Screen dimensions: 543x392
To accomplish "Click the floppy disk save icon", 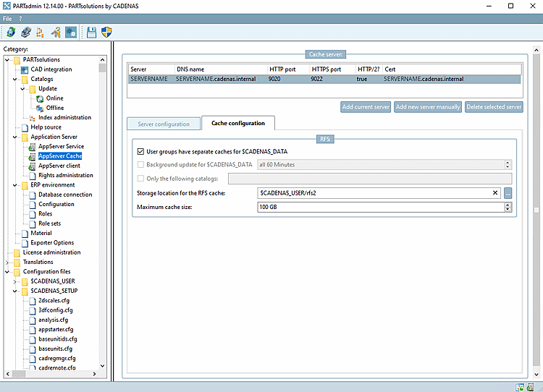I will click(91, 33).
